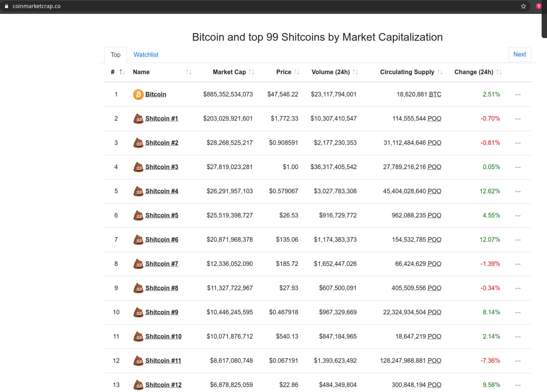Open the three-dot menu for Shitcoin #6
Image resolution: width=547 pixels, height=392 pixels.
pos(518,240)
